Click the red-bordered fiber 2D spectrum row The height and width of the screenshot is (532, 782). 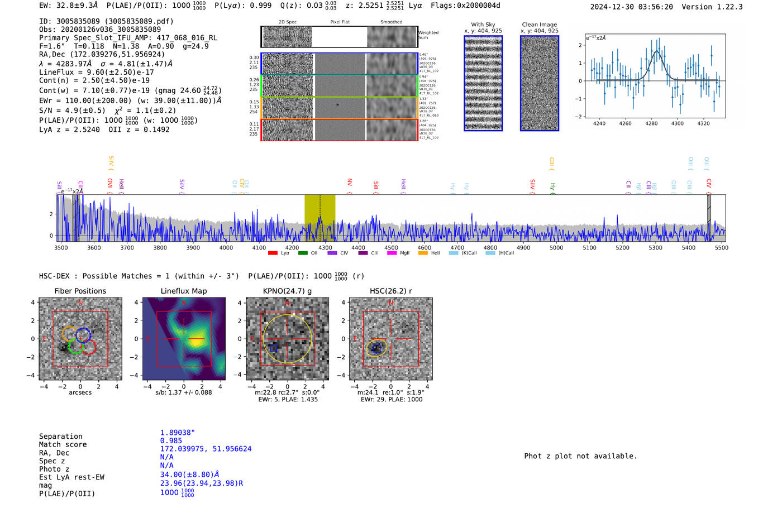click(x=340, y=130)
